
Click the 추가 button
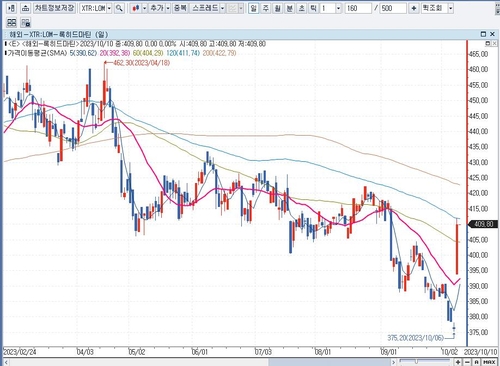(157, 8)
